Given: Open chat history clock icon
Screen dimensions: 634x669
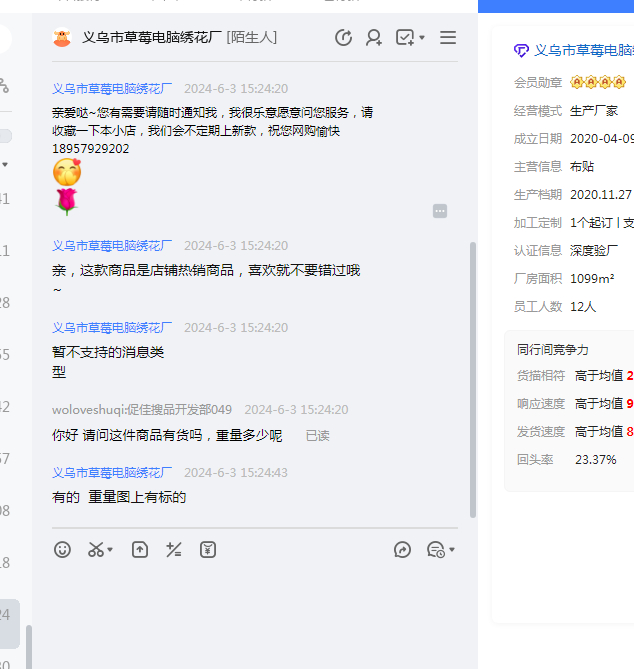Looking at the screenshot, I should pyautogui.click(x=343, y=38).
